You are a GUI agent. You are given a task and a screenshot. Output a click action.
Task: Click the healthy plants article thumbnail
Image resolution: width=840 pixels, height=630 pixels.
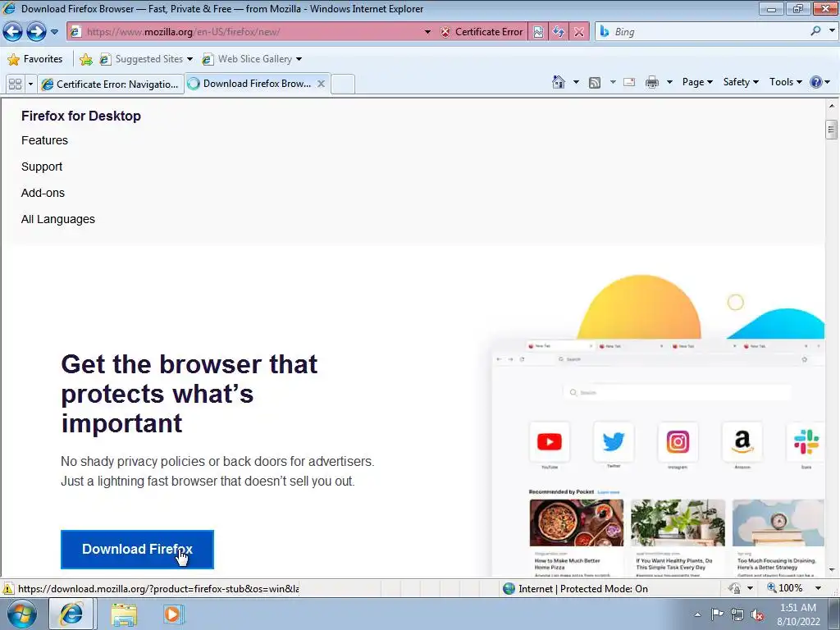point(678,523)
